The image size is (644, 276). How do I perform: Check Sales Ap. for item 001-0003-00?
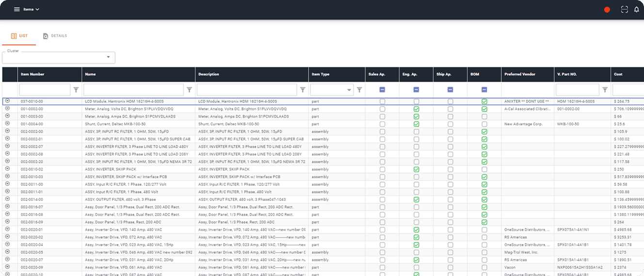point(382,117)
